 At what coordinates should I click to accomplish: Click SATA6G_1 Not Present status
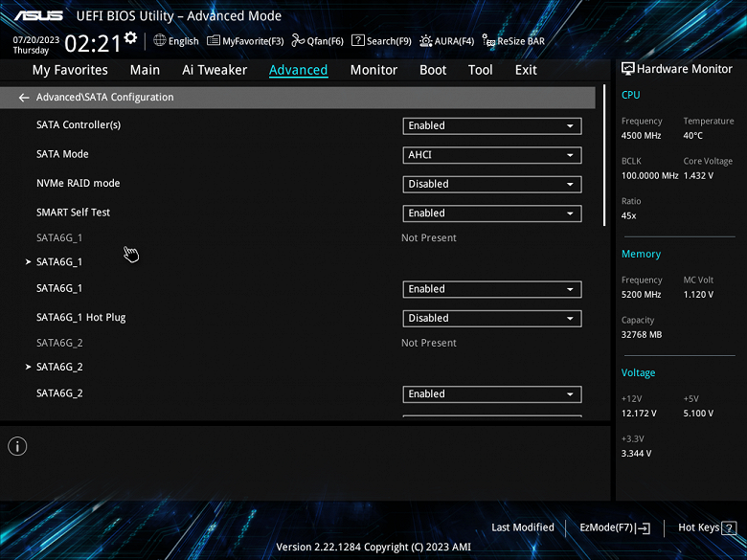click(x=429, y=238)
